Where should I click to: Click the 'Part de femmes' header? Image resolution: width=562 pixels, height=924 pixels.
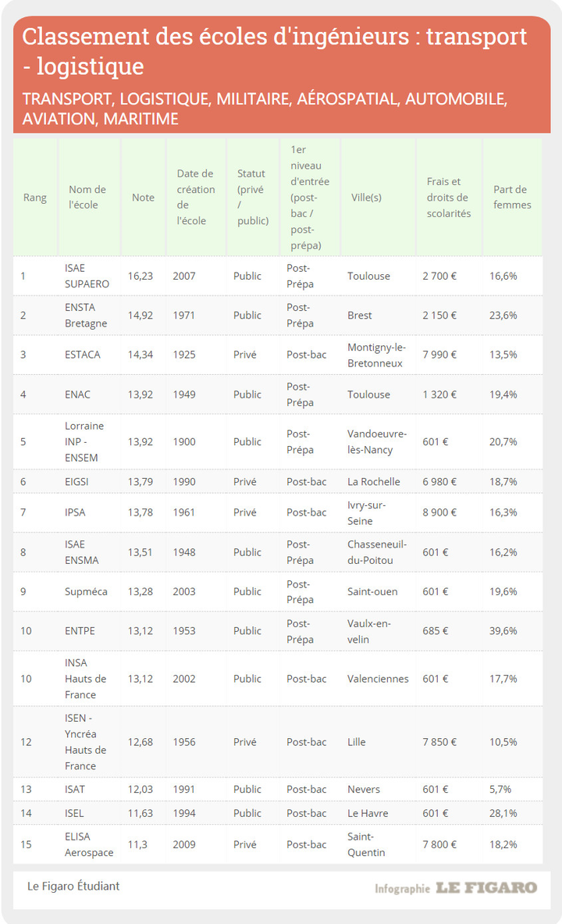[511, 198]
